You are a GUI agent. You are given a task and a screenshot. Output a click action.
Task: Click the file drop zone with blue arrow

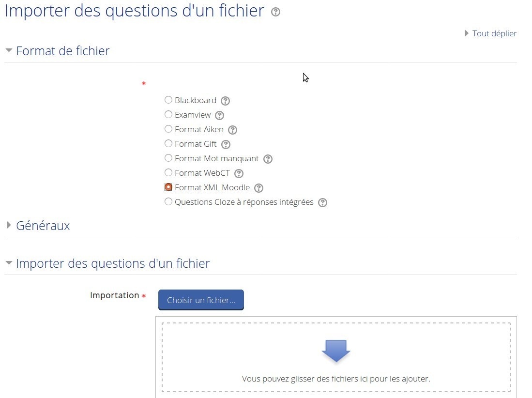tap(336, 357)
